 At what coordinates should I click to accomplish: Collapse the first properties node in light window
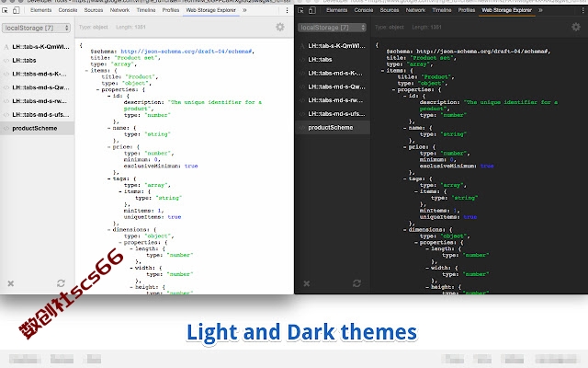tap(98, 90)
